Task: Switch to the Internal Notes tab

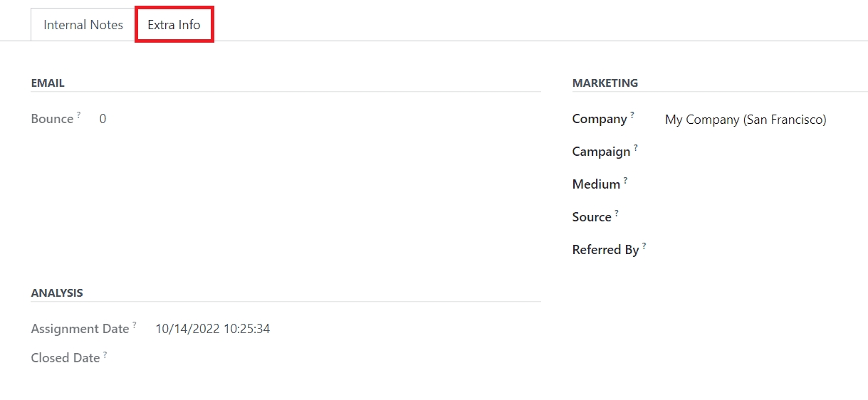Action: pos(83,25)
